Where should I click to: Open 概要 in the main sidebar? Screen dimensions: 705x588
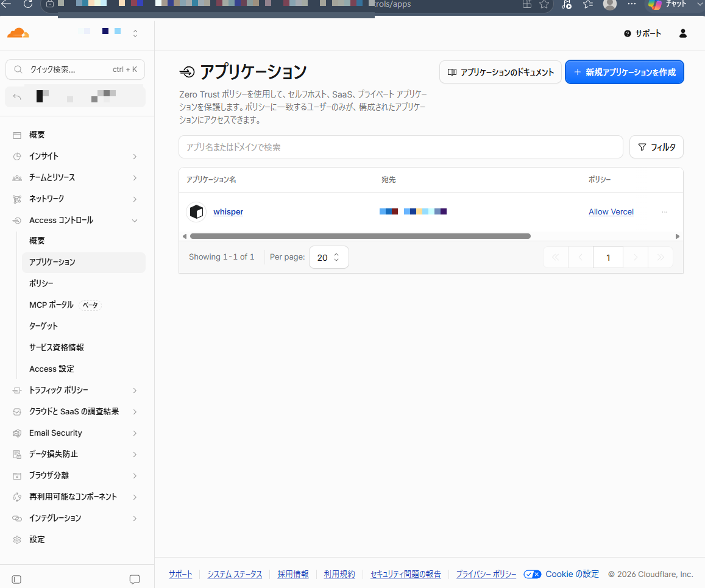pos(37,135)
